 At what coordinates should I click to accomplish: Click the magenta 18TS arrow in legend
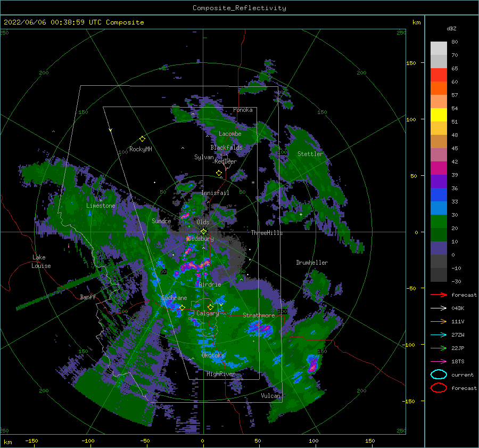(x=439, y=362)
